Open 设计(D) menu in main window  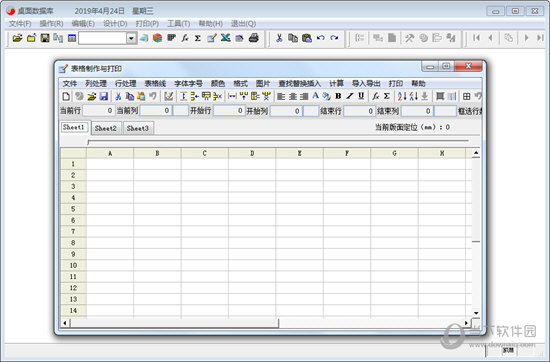(115, 24)
